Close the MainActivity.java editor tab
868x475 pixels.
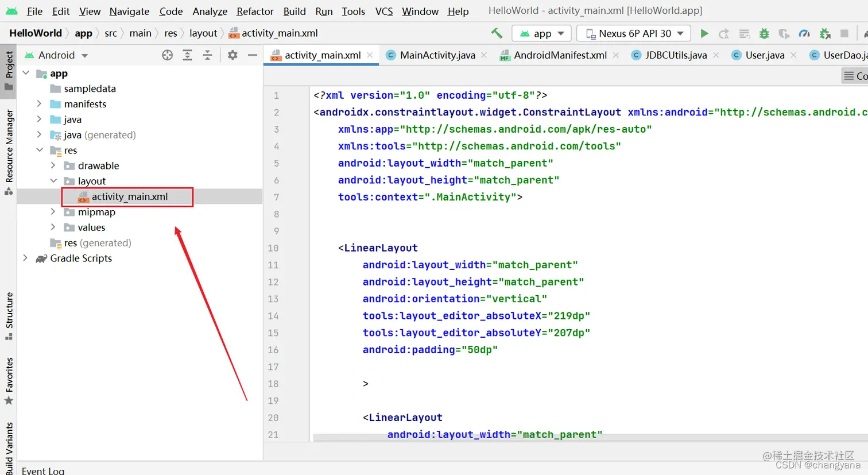484,55
